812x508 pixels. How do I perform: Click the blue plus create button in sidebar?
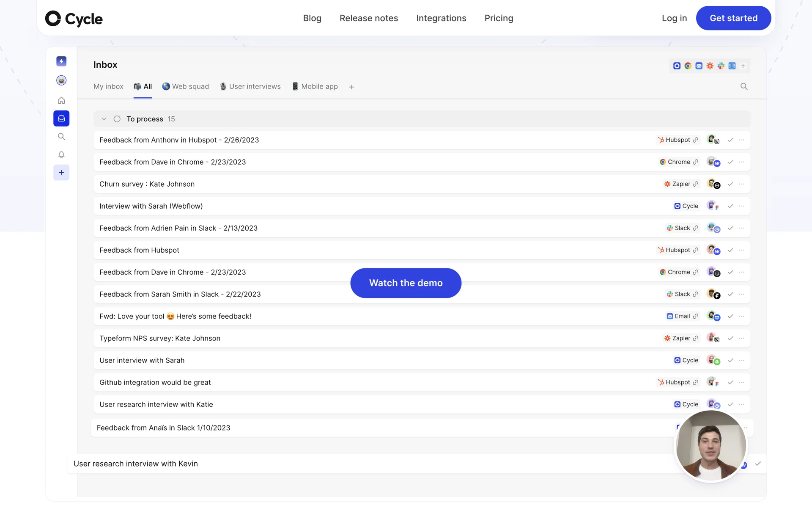click(x=61, y=172)
